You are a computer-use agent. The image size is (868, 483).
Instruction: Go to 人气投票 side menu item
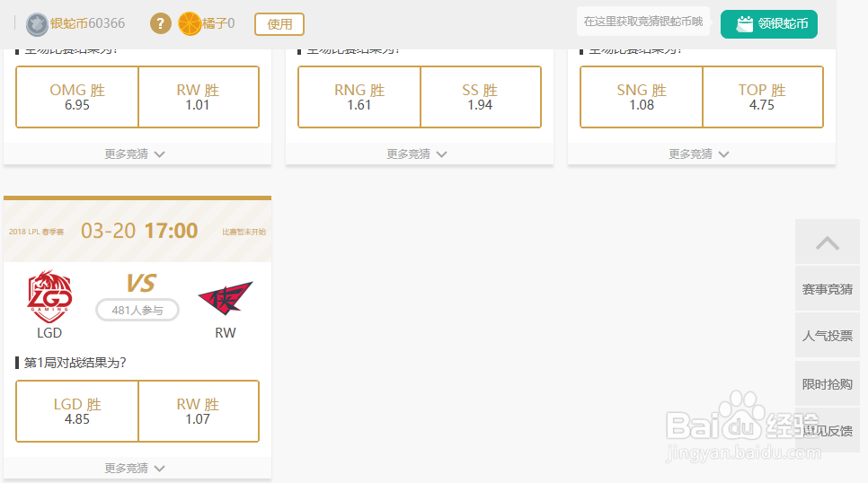click(828, 335)
